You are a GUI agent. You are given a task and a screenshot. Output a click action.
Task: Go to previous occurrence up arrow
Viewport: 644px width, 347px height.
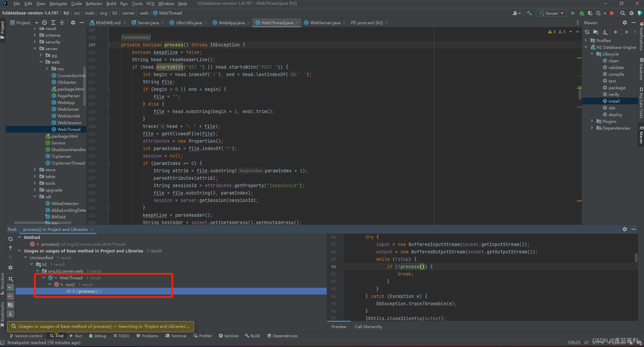pos(10,248)
